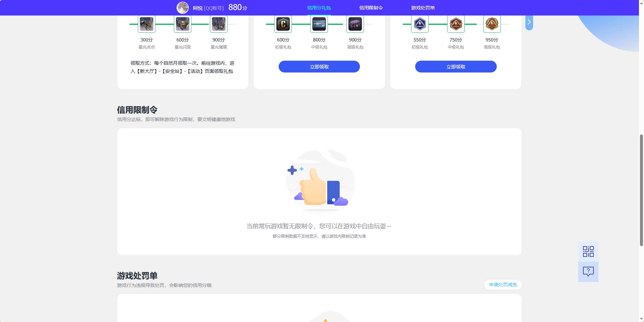Click the 550分 score label
This screenshot has height=322, width=644.
(420, 40)
